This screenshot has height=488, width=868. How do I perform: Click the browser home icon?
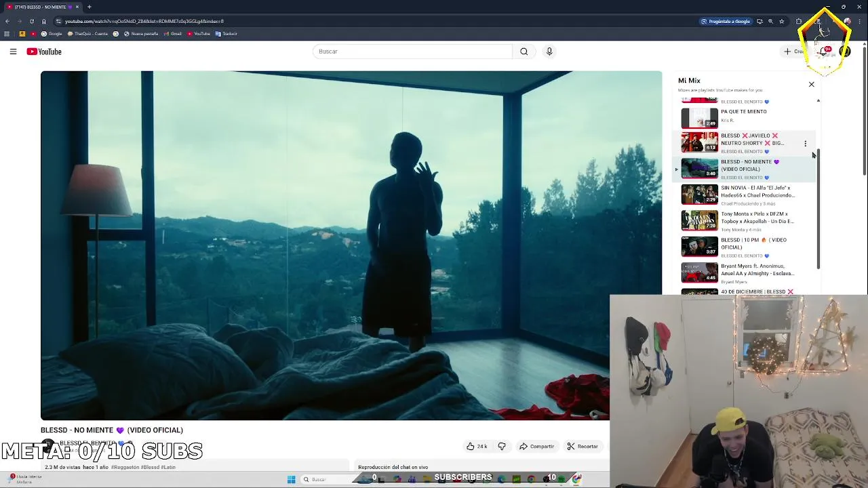pos(43,21)
